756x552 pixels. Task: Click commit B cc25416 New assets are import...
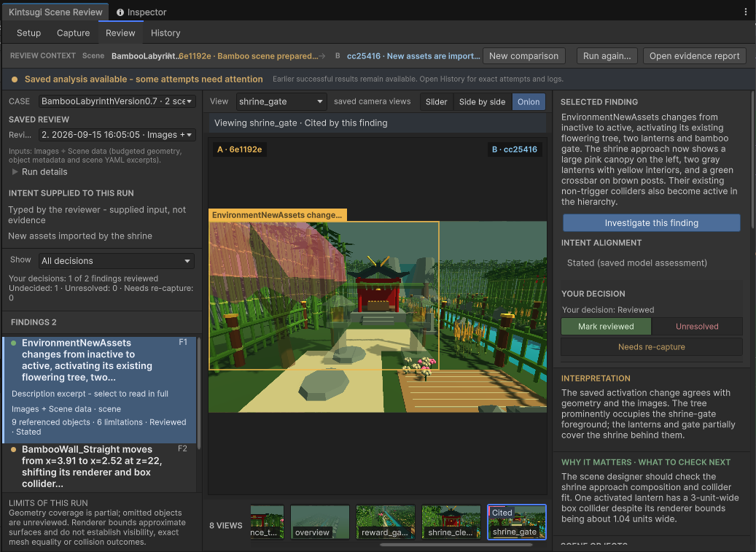(413, 56)
